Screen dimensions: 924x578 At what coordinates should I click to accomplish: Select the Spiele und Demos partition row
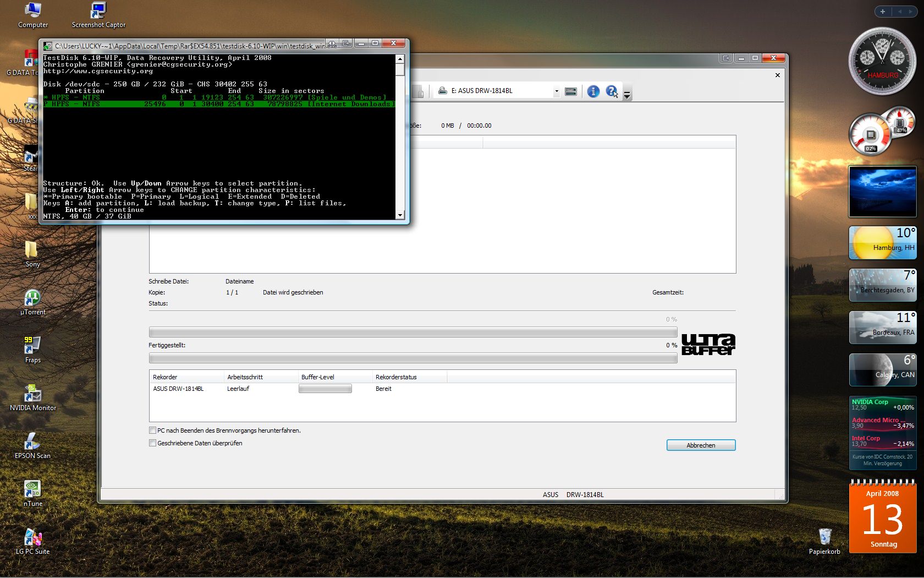point(219,97)
